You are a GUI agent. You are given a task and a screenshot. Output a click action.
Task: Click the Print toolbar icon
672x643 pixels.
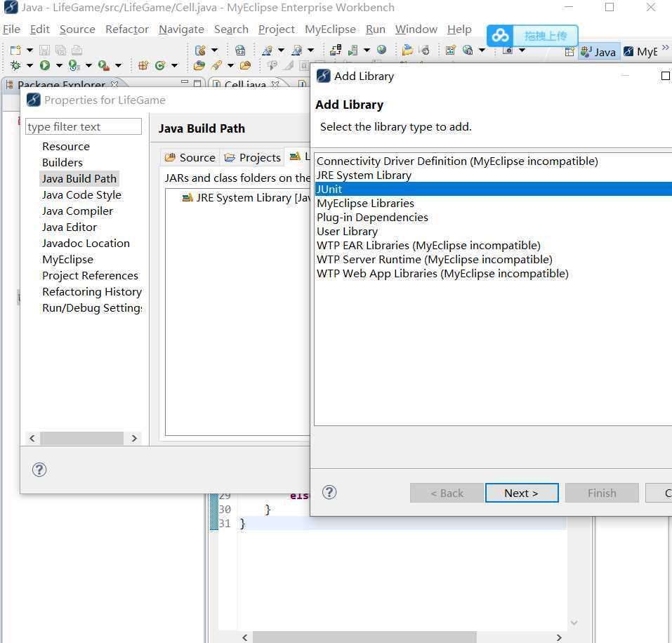(77, 50)
